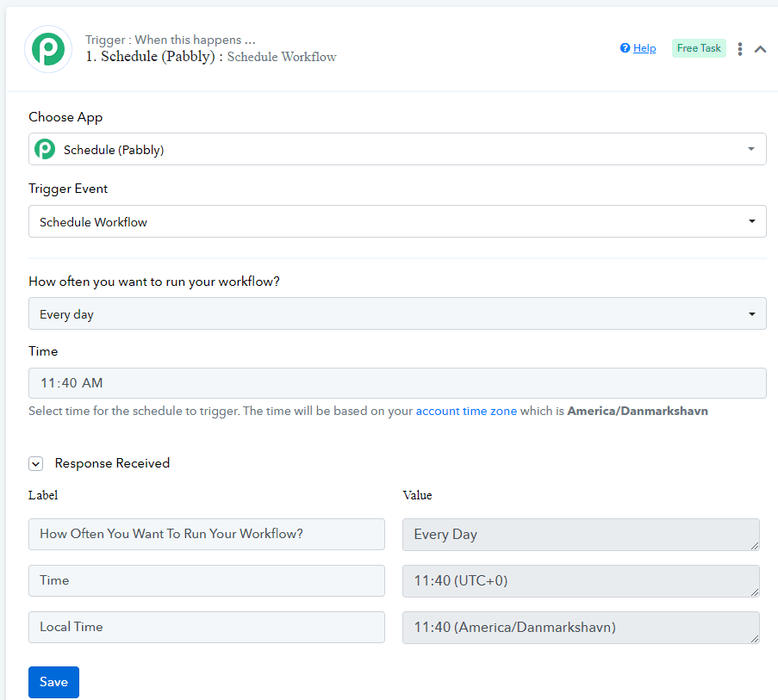The width and height of the screenshot is (778, 700).
Task: Click the Free Task badge
Action: (x=699, y=48)
